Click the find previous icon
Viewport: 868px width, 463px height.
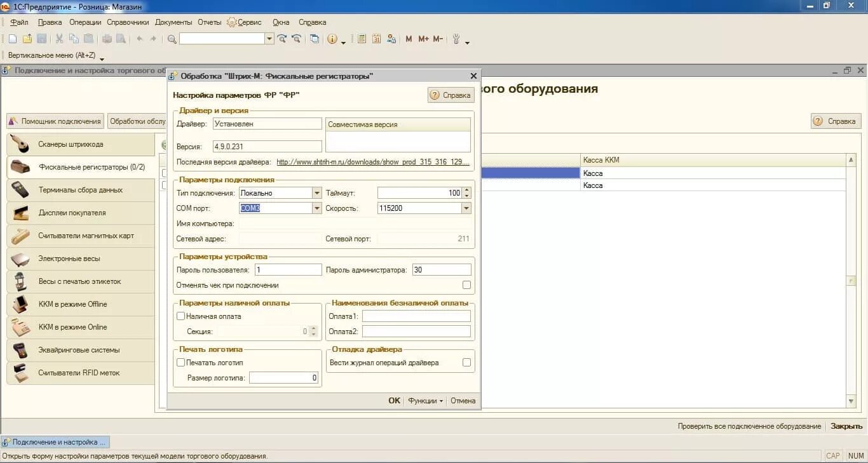pos(296,39)
